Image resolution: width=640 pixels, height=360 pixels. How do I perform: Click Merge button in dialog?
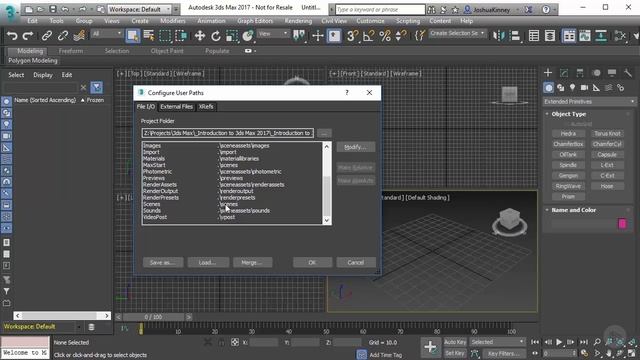(x=252, y=262)
